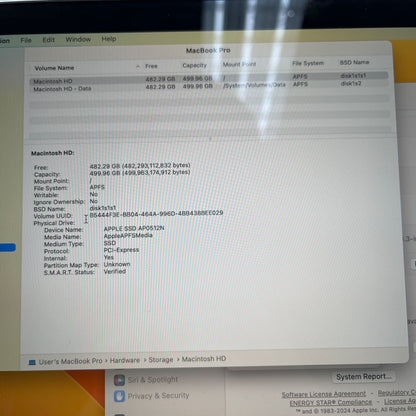The height and width of the screenshot is (416, 416).
Task: Click the Free 482.29 GB bytes value
Action: 140,166
